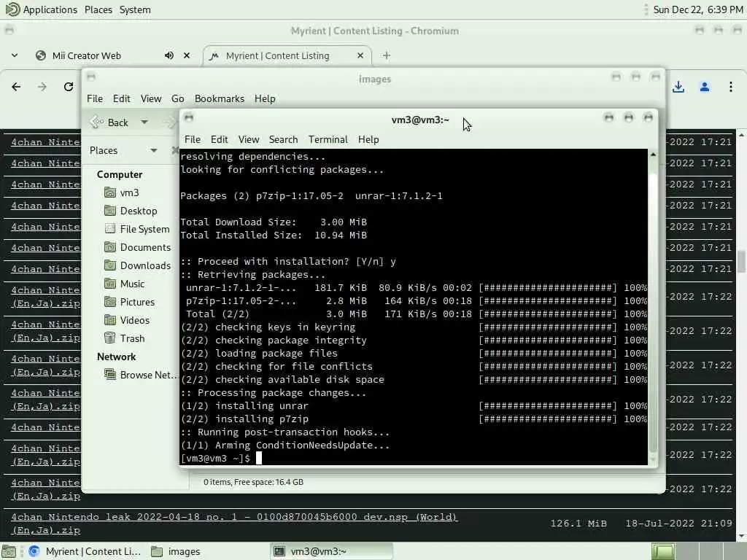Open Music folder in sidebar

124,284
